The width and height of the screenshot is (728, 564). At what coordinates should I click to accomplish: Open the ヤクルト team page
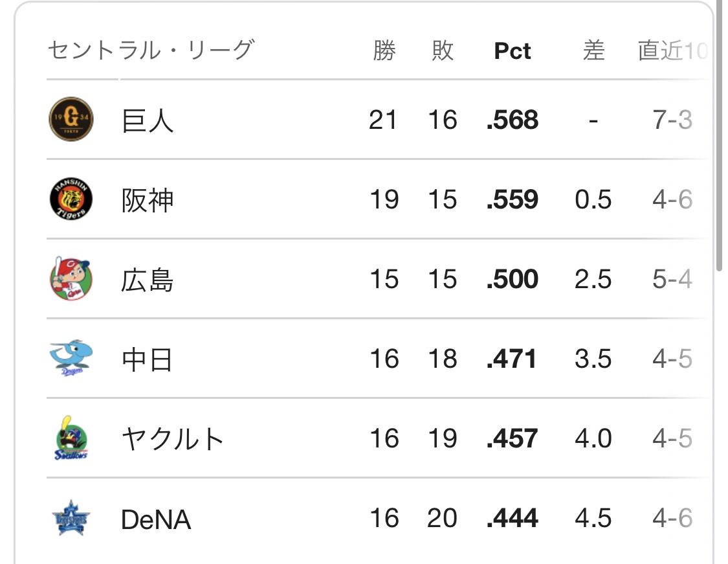(x=172, y=439)
